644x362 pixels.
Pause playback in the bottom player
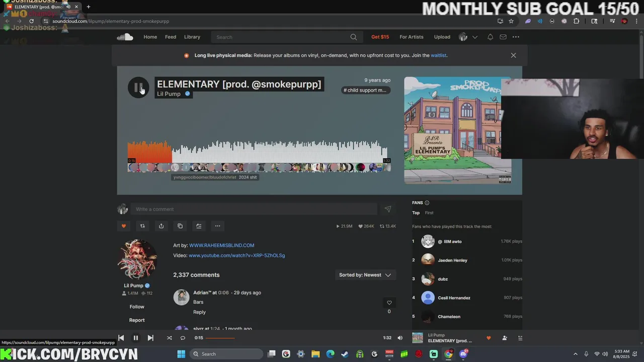135,338
